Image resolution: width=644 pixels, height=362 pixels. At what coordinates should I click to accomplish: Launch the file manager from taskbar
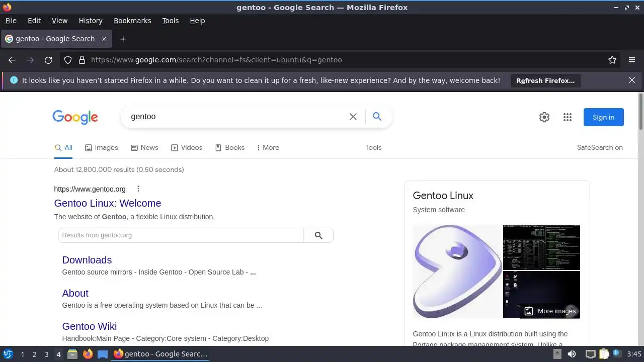click(72, 354)
